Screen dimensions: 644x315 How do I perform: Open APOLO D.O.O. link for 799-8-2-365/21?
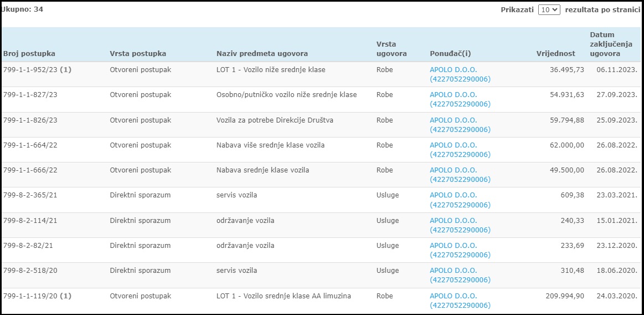(x=460, y=200)
